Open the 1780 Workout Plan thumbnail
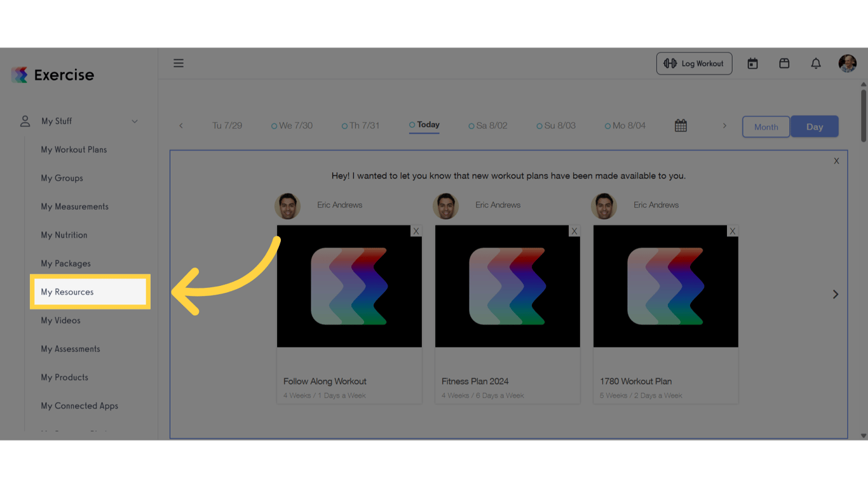 (x=666, y=286)
